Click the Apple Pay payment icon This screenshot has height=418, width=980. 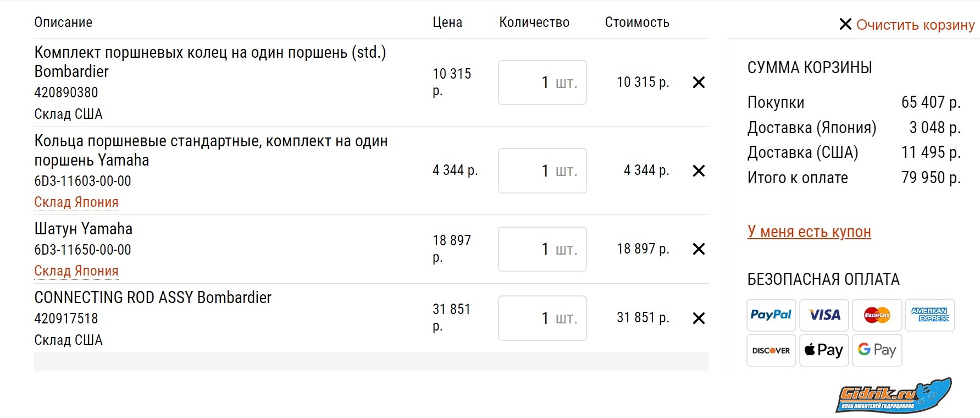tap(824, 350)
